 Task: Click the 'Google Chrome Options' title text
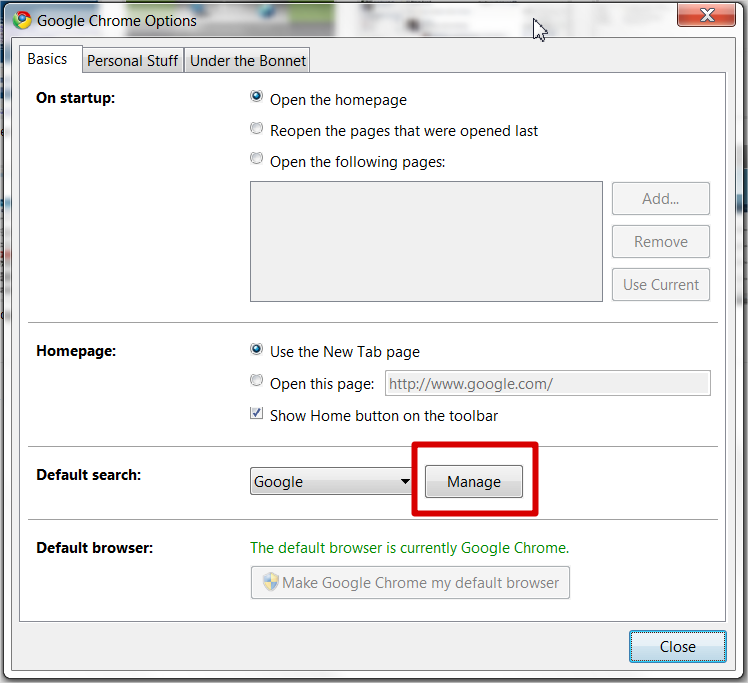(117, 21)
